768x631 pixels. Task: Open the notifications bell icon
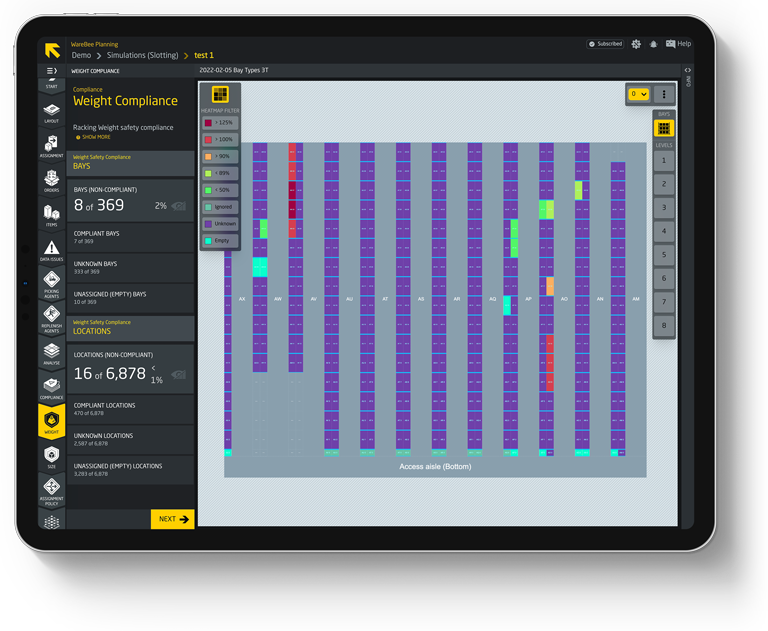(x=653, y=44)
